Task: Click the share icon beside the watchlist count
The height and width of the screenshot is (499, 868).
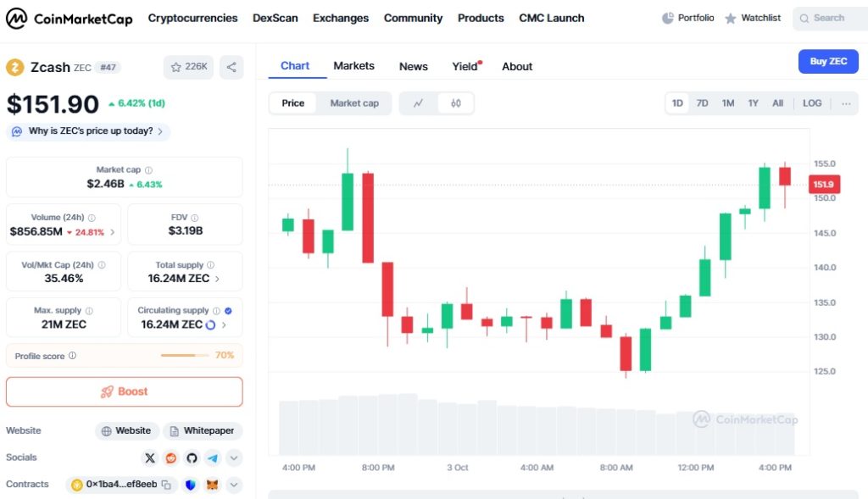Action: (231, 67)
